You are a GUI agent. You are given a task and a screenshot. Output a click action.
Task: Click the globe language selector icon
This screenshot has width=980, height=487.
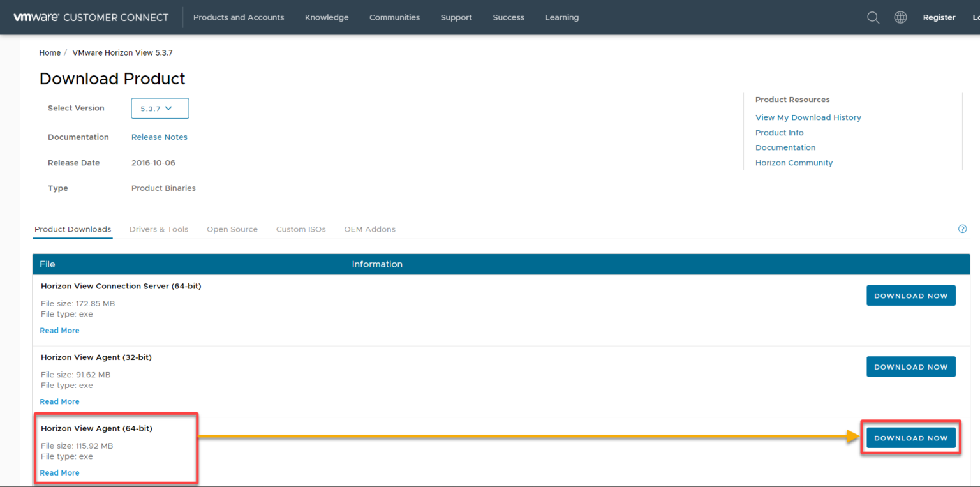pos(900,17)
